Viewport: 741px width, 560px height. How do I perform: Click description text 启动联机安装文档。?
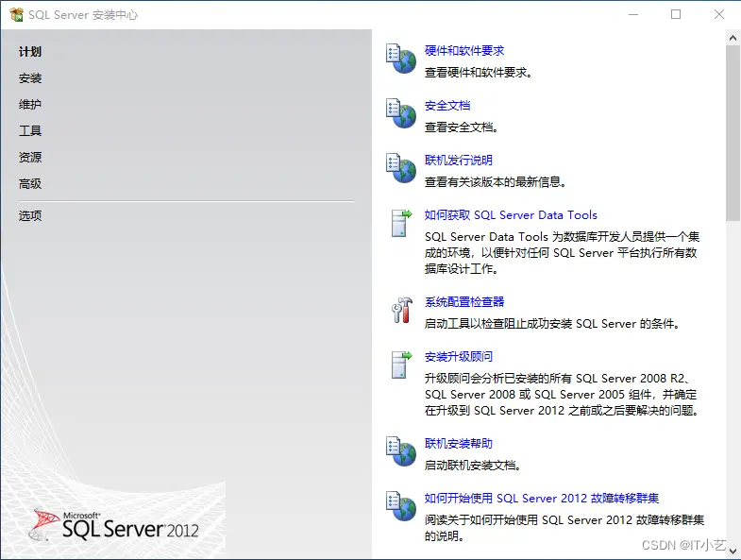coord(473,466)
